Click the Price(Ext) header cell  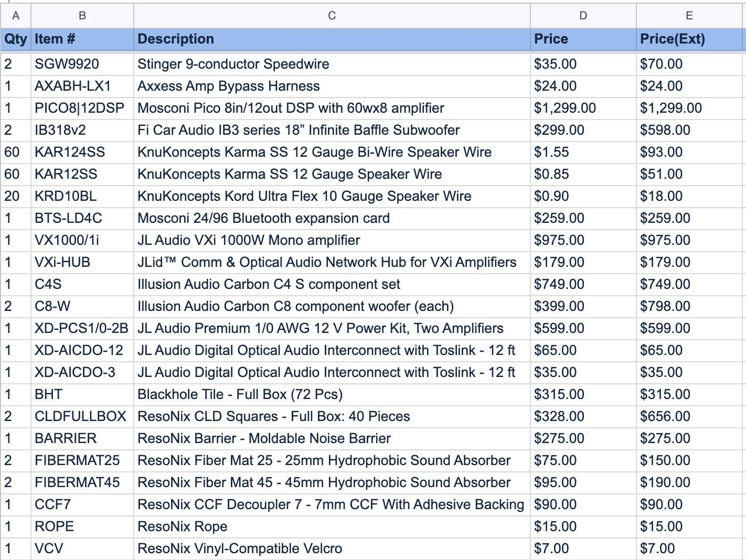point(689,39)
